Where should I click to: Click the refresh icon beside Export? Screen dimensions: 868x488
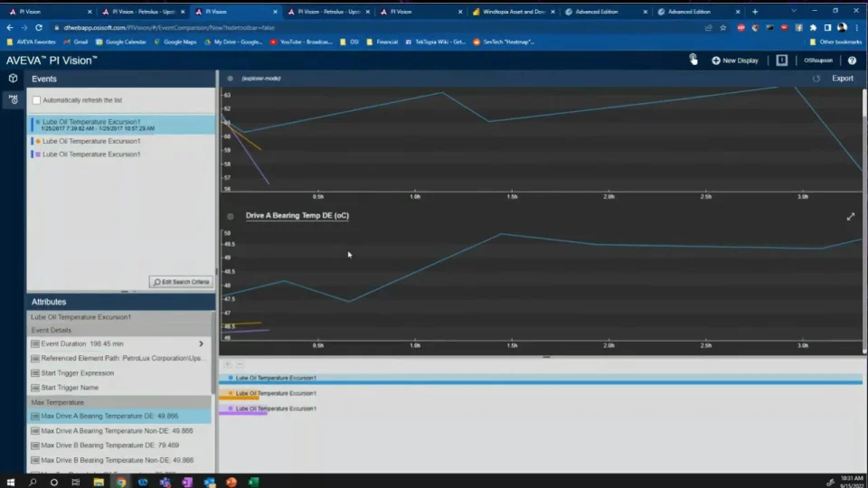pos(816,79)
